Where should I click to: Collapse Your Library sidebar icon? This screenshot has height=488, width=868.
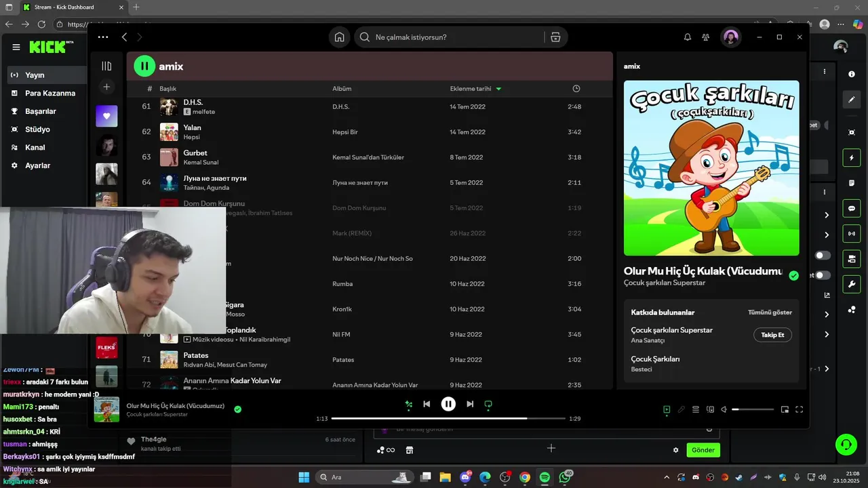[x=106, y=66]
